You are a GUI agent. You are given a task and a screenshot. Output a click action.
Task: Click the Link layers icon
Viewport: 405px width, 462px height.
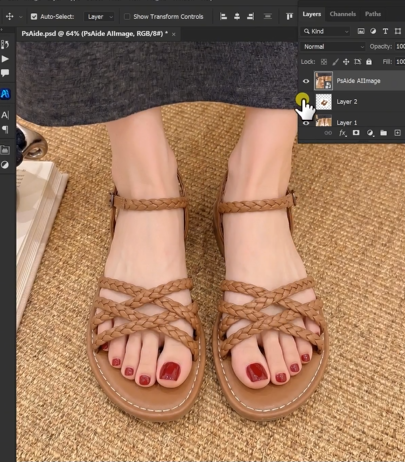(x=328, y=133)
